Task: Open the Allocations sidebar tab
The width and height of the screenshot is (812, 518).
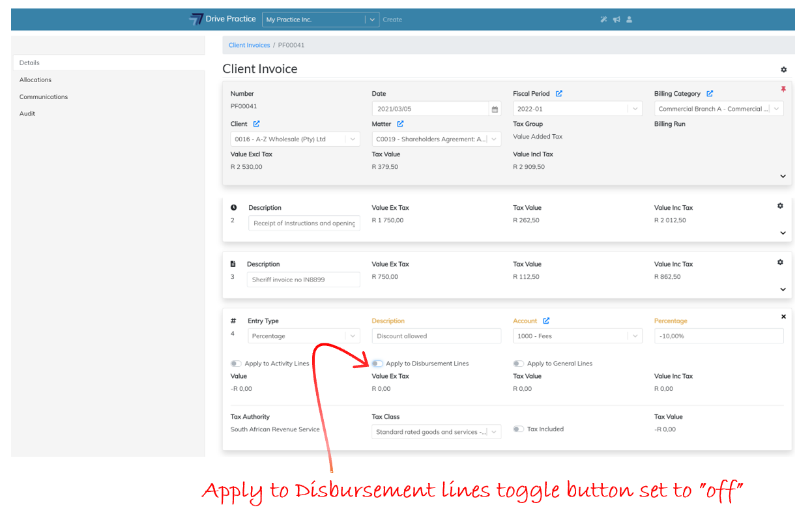Action: (35, 79)
